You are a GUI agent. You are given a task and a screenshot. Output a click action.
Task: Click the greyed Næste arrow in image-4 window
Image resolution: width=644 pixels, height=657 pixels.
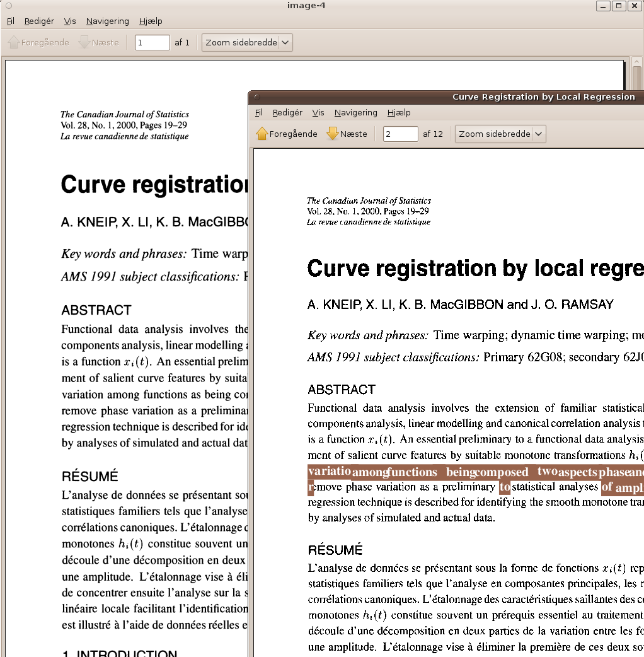pyautogui.click(x=84, y=43)
